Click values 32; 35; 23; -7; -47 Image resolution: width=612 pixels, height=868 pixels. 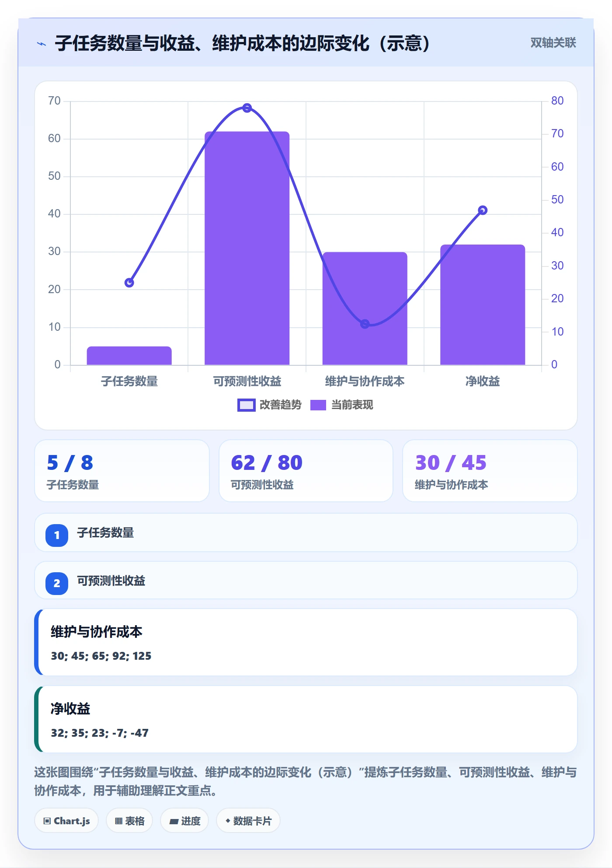pos(100,733)
